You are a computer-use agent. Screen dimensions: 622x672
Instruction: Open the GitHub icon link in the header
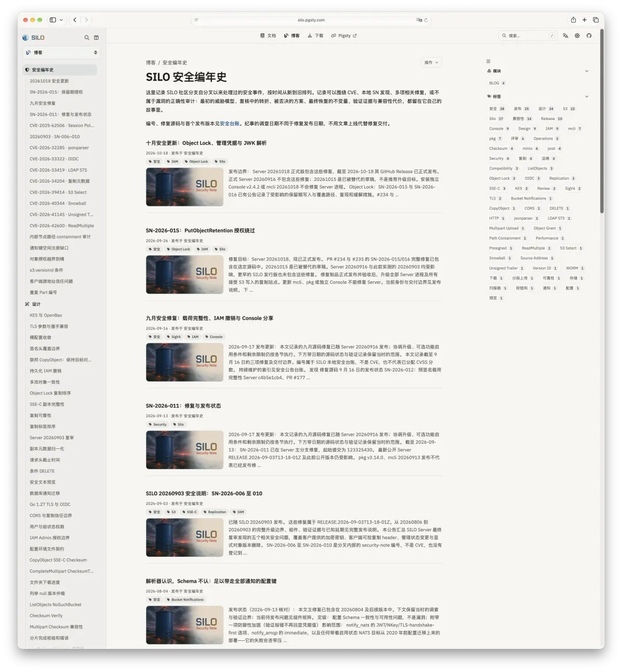tap(589, 36)
